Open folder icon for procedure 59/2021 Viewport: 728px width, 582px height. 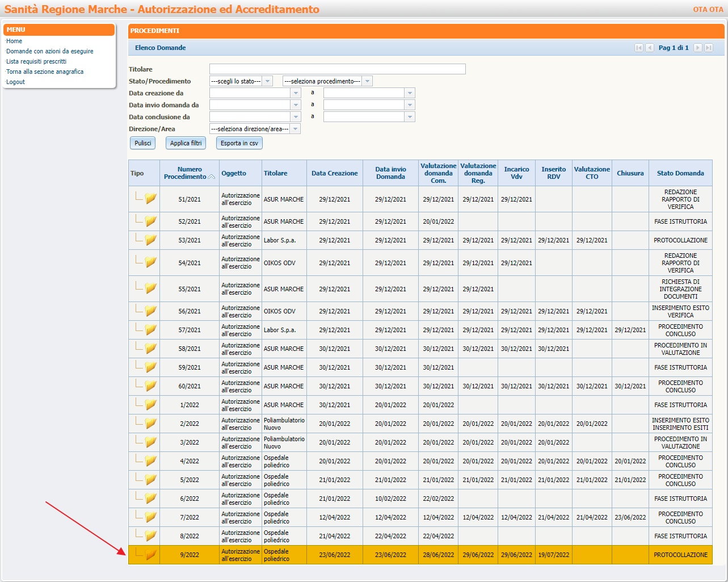coord(150,367)
